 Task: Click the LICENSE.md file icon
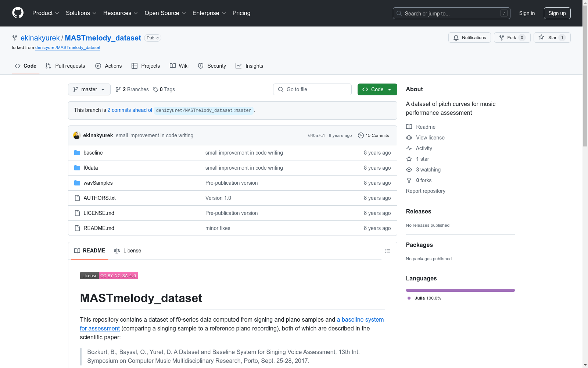click(77, 213)
